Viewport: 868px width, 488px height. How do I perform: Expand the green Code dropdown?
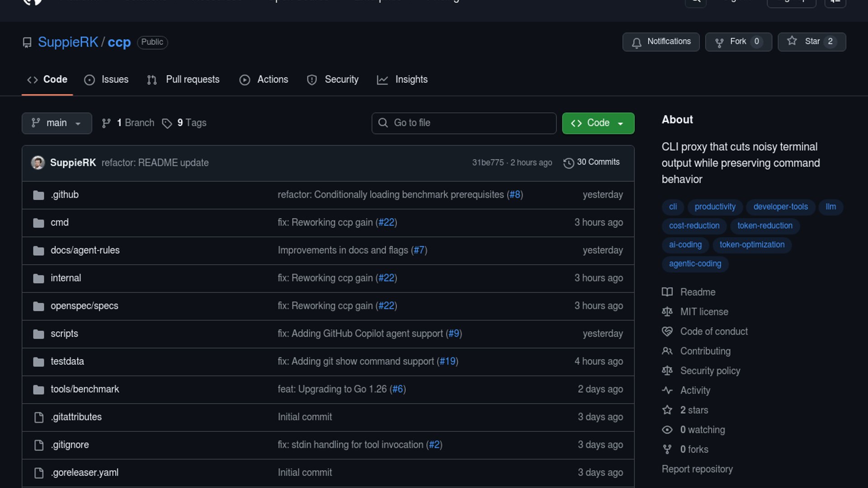coord(598,123)
